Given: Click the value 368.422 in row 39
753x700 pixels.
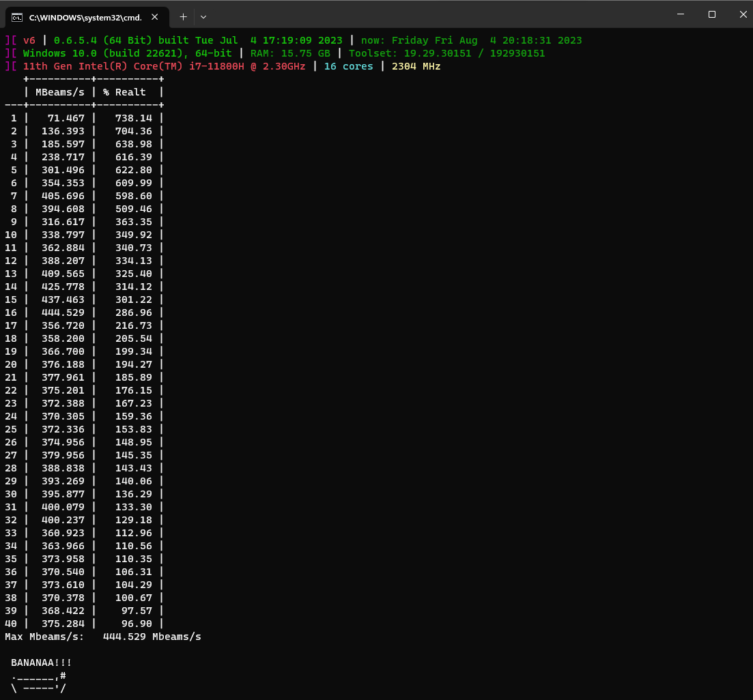Looking at the screenshot, I should pyautogui.click(x=63, y=610).
